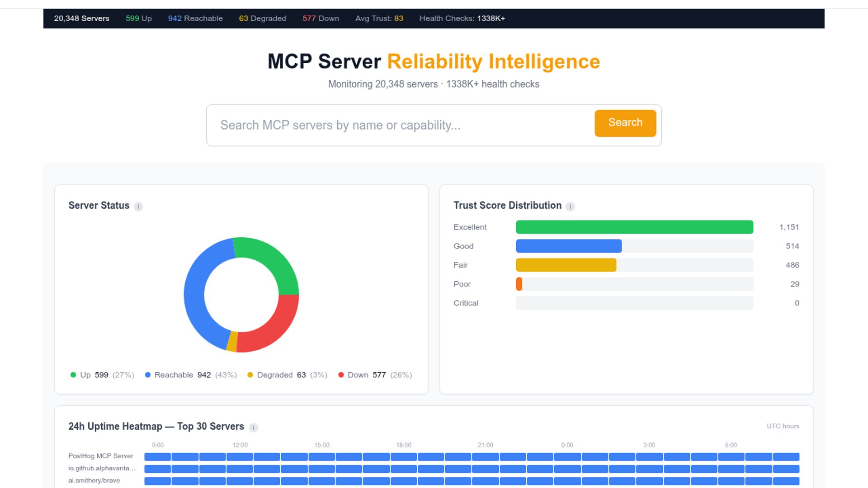
Task: Open the ai.smithery/brave server label
Action: point(94,481)
